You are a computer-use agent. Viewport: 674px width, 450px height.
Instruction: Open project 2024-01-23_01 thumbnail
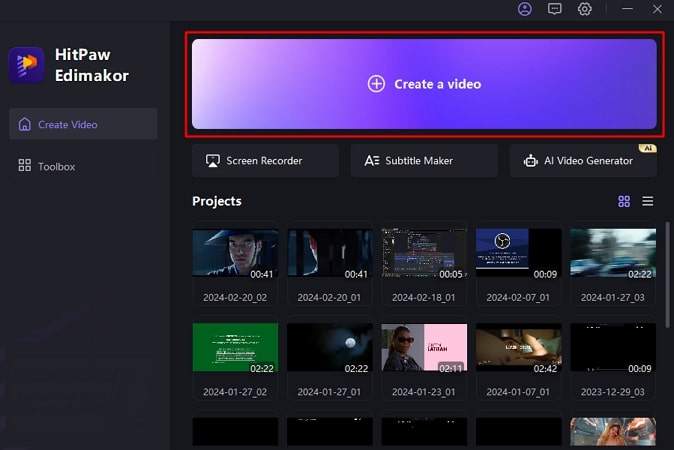(x=424, y=347)
